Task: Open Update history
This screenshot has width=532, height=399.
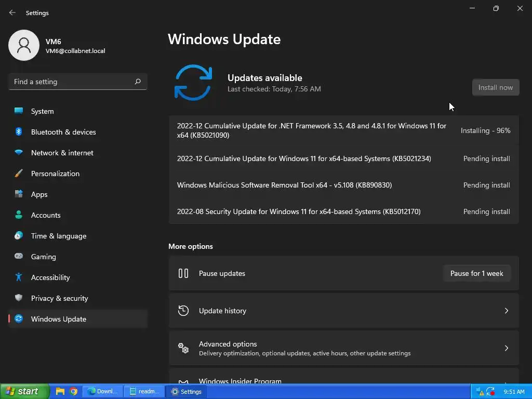Action: point(344,311)
